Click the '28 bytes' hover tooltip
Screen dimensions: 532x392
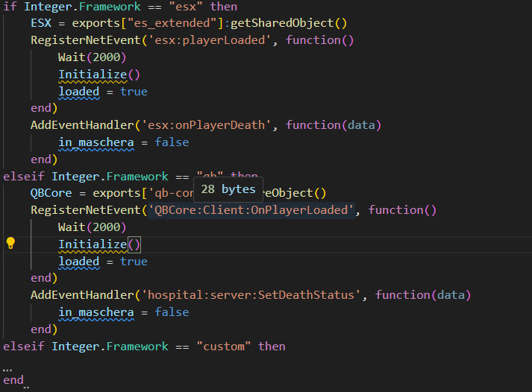click(228, 189)
